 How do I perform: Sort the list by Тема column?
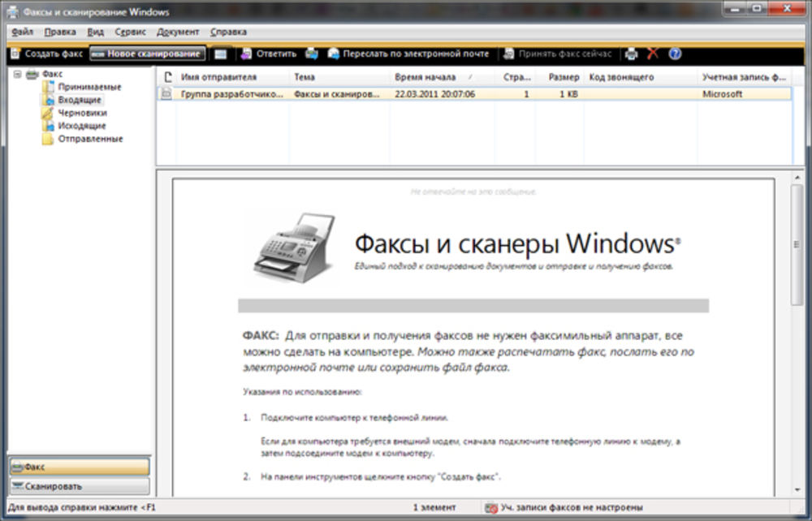point(339,77)
